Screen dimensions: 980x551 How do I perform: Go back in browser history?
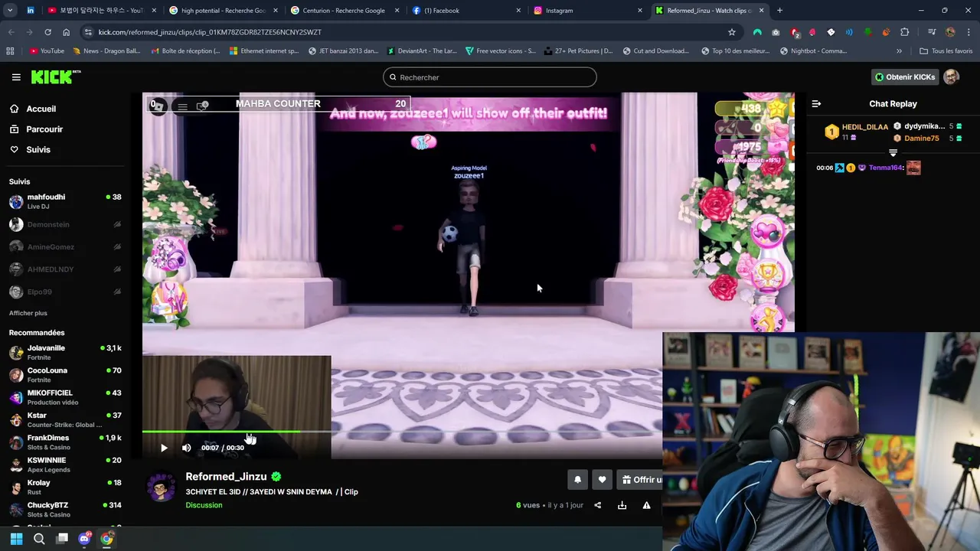coord(11,32)
